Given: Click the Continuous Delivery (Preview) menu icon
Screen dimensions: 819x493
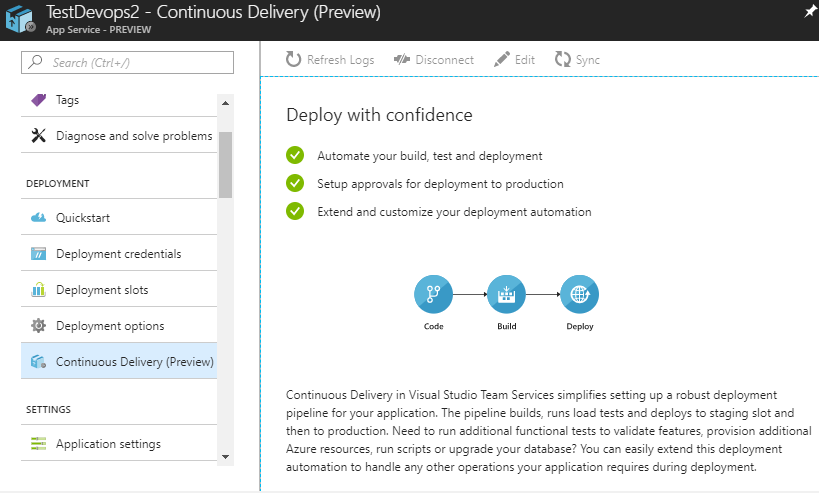Looking at the screenshot, I should (39, 361).
